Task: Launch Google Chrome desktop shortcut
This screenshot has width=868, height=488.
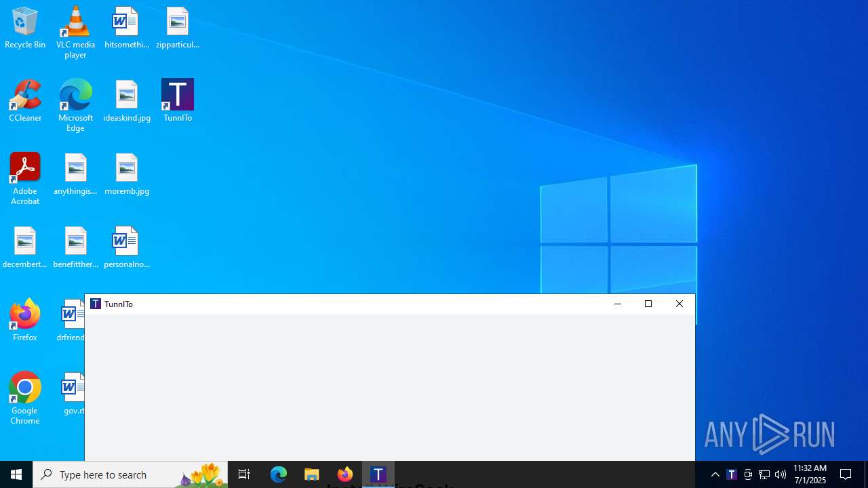Action: click(25, 399)
